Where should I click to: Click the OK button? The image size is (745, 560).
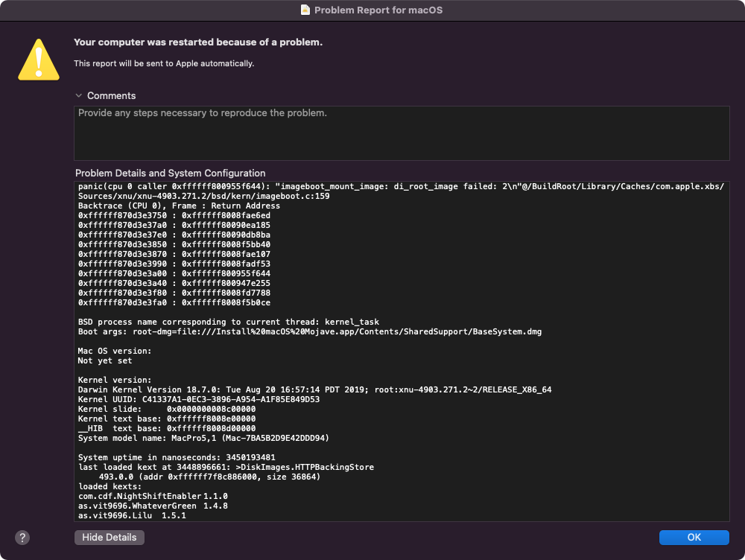(694, 537)
